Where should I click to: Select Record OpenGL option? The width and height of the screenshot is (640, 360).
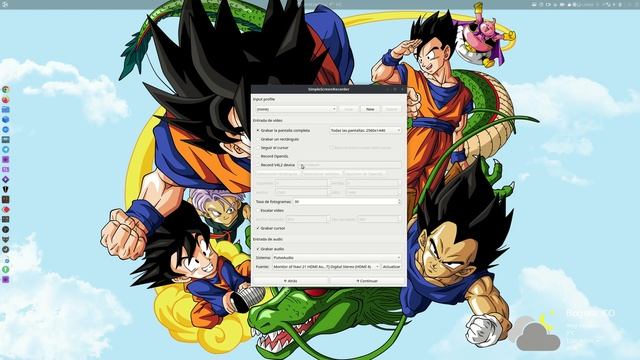[x=272, y=156]
